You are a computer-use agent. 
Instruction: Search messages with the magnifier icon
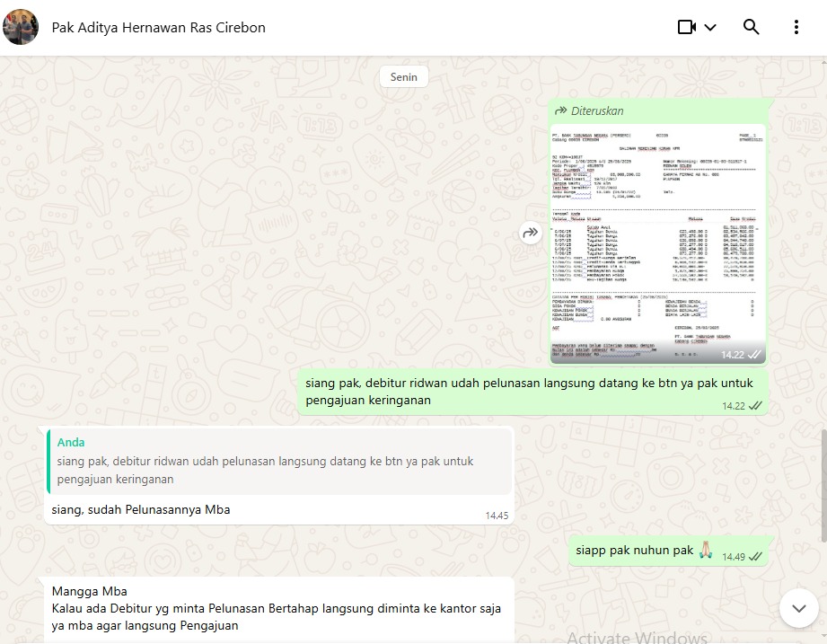pyautogui.click(x=752, y=27)
